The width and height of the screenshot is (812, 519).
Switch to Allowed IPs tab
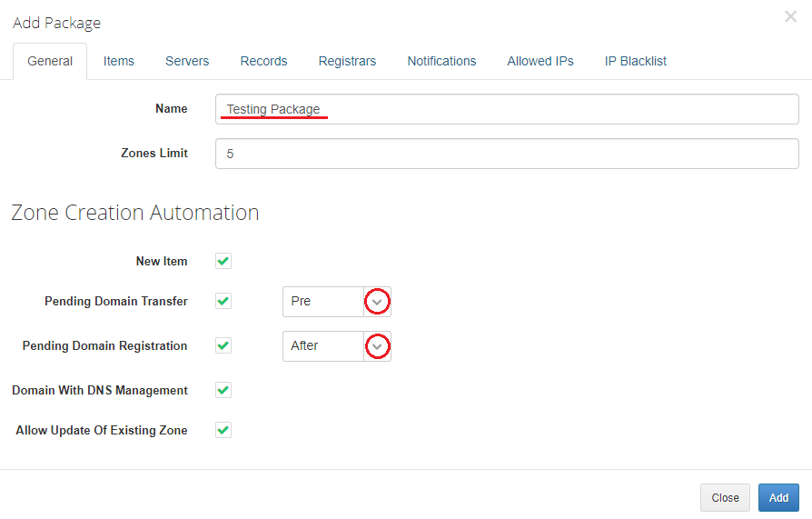click(x=540, y=62)
